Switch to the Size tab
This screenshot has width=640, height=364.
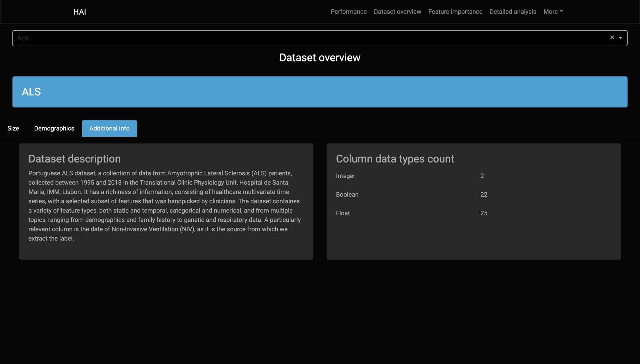[x=13, y=128]
